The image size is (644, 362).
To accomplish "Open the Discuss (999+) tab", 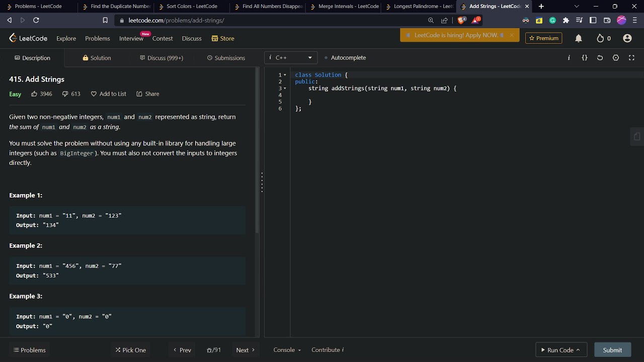I will [162, 58].
